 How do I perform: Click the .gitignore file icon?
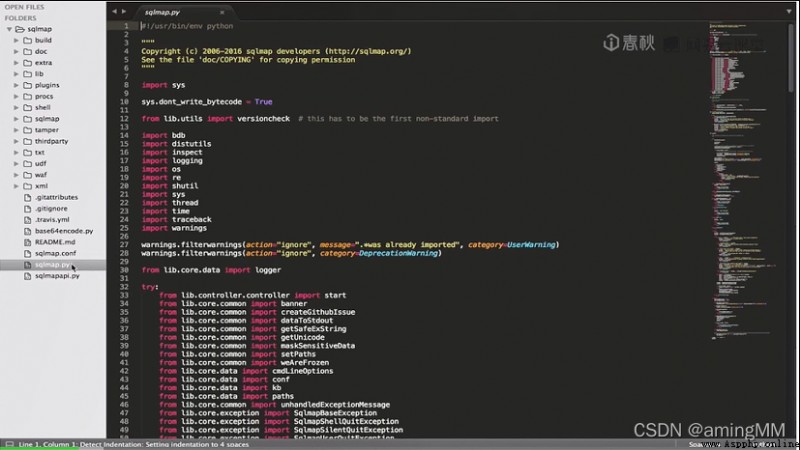click(x=28, y=209)
